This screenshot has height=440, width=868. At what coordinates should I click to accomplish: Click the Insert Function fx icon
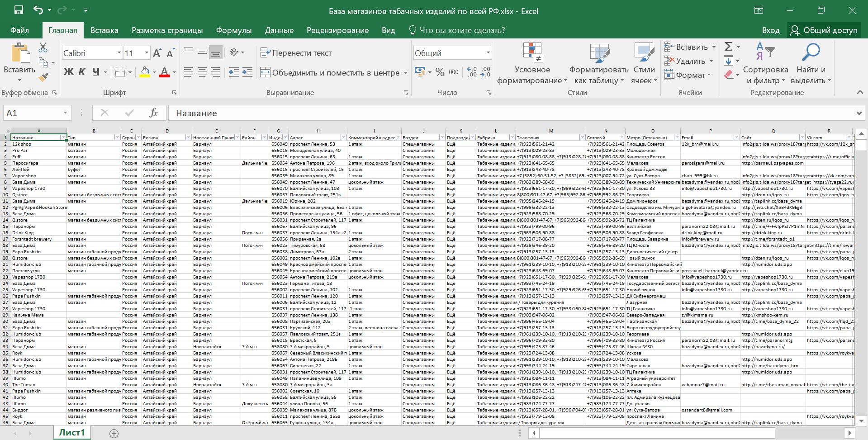tap(153, 113)
